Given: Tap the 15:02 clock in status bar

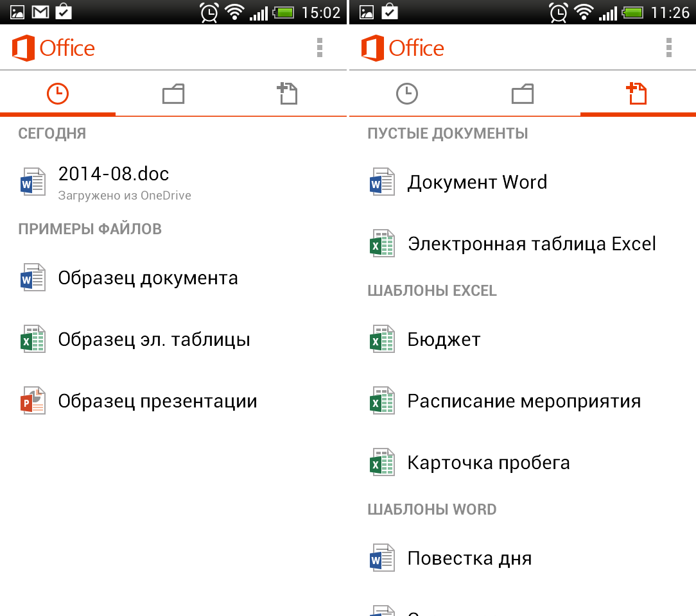Looking at the screenshot, I should [x=321, y=12].
